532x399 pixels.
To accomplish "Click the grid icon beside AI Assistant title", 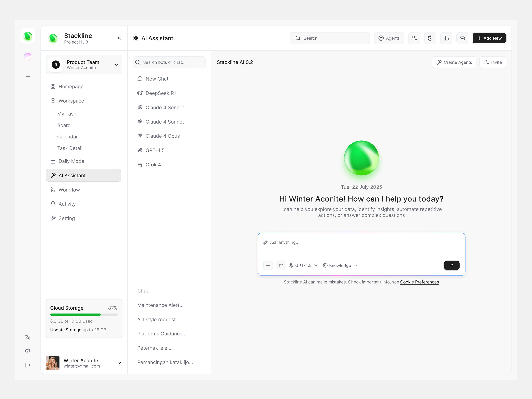I will 136,38.
